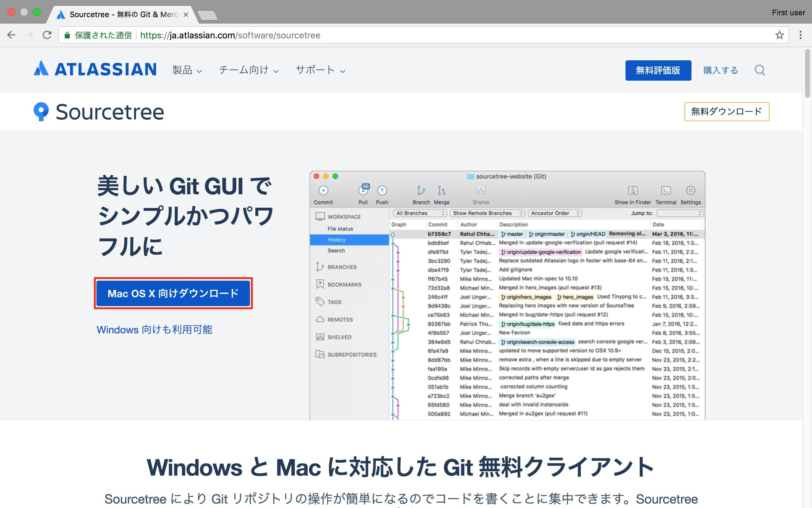The height and width of the screenshot is (508, 812).
Task: Click the 無料ダウンロード button
Action: coord(727,111)
